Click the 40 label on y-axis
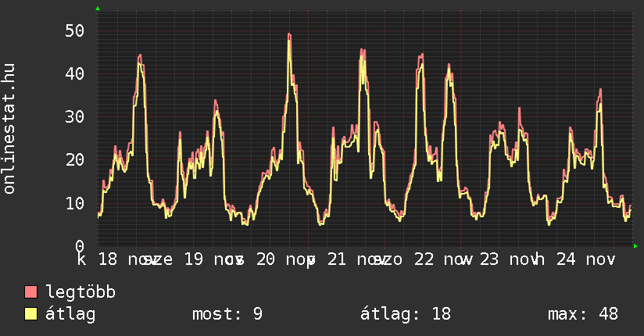Screen dimensions: 644x336 (75, 73)
